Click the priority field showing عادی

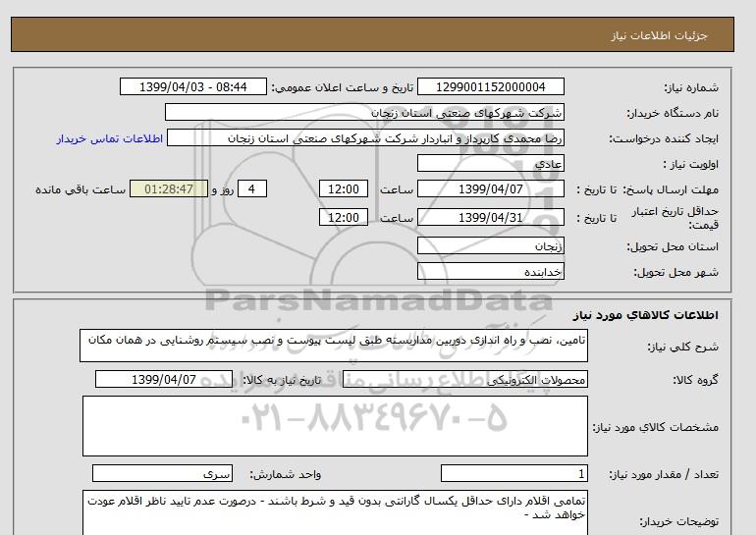490,163
